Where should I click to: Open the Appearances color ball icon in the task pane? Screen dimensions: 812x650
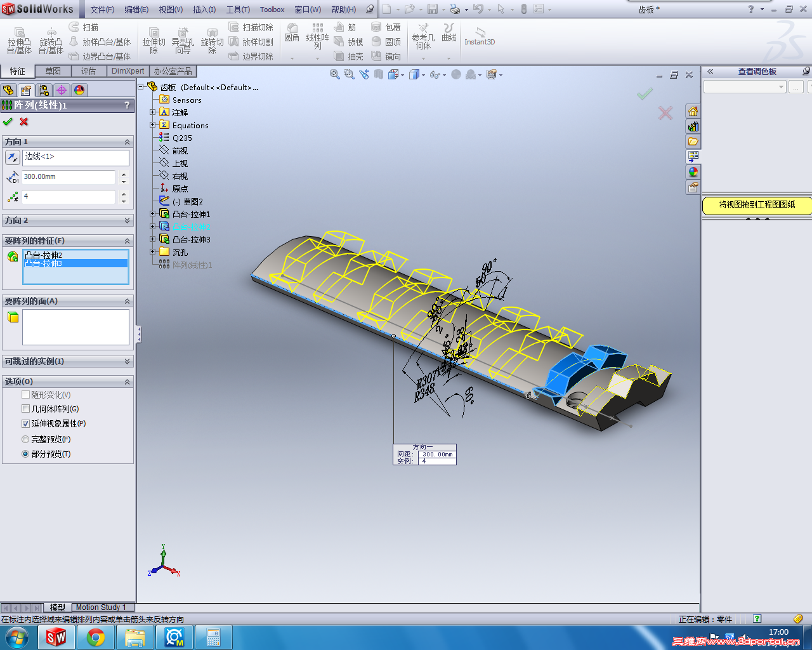click(x=693, y=172)
